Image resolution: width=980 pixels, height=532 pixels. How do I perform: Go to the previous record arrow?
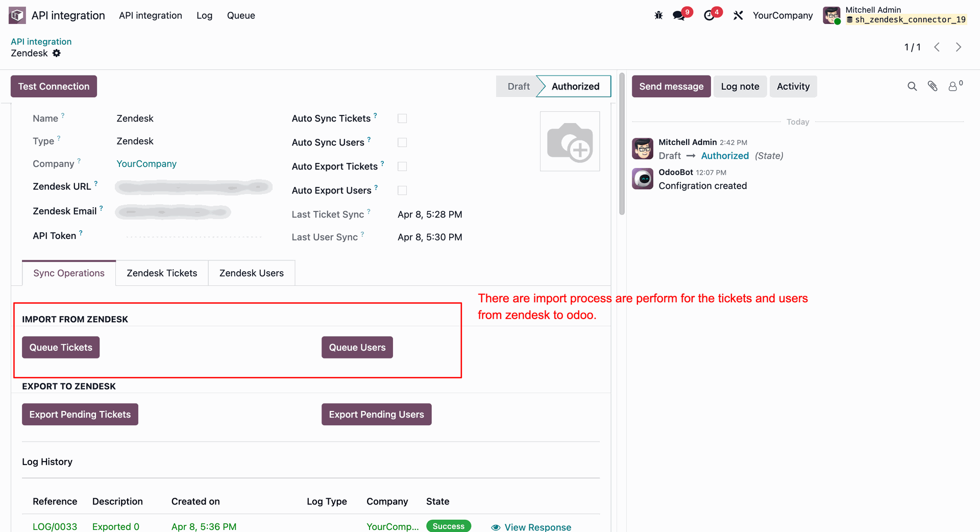coord(937,47)
